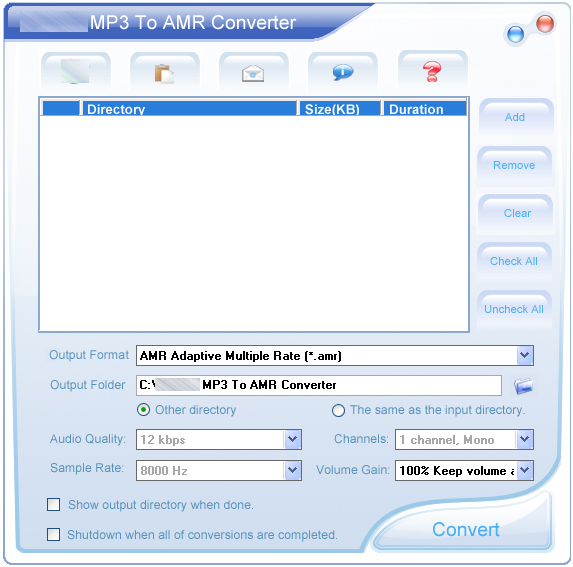Click the Output Folder path field
The image size is (573, 567).
pyautogui.click(x=319, y=385)
